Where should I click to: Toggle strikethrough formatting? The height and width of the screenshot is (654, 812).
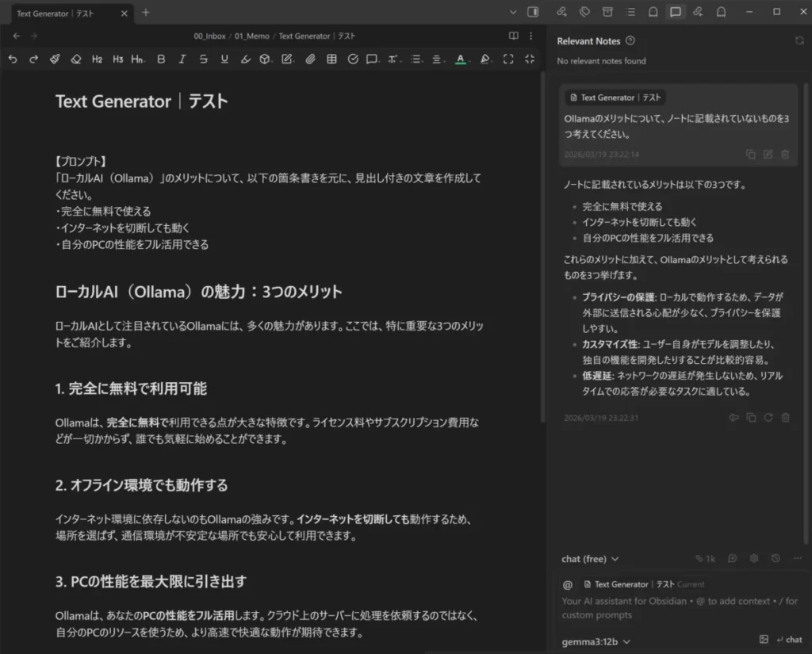(203, 59)
